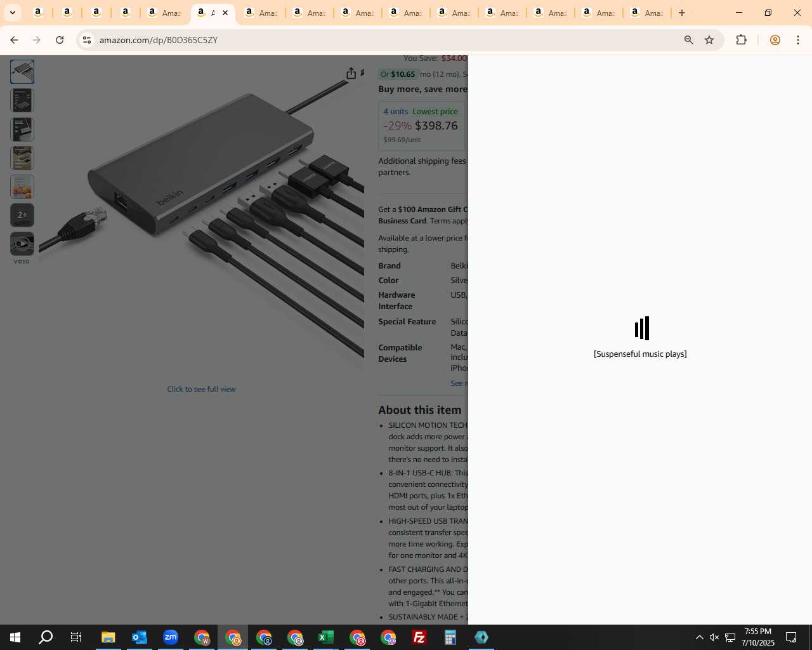The width and height of the screenshot is (812, 650).
Task: Click the taskbar clock showing 7:55 PM
Action: coord(758,637)
